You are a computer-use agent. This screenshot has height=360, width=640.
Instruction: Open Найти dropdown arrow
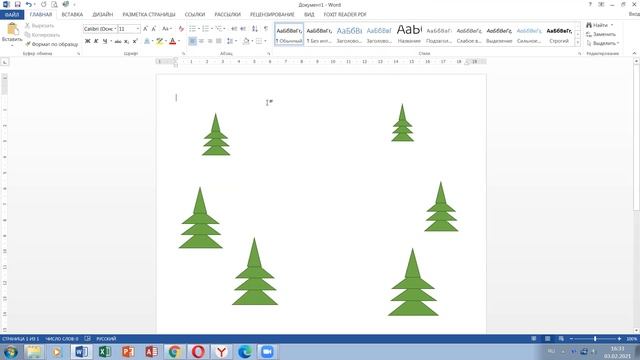(x=612, y=25)
